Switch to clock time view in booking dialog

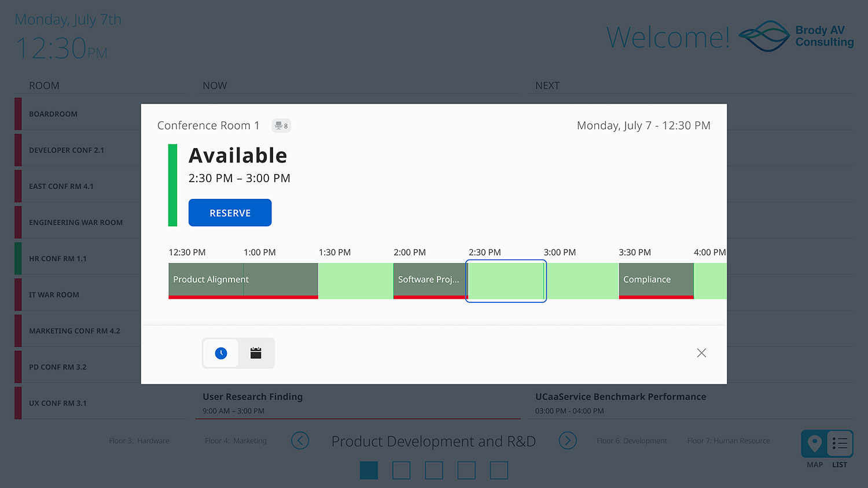tap(220, 353)
